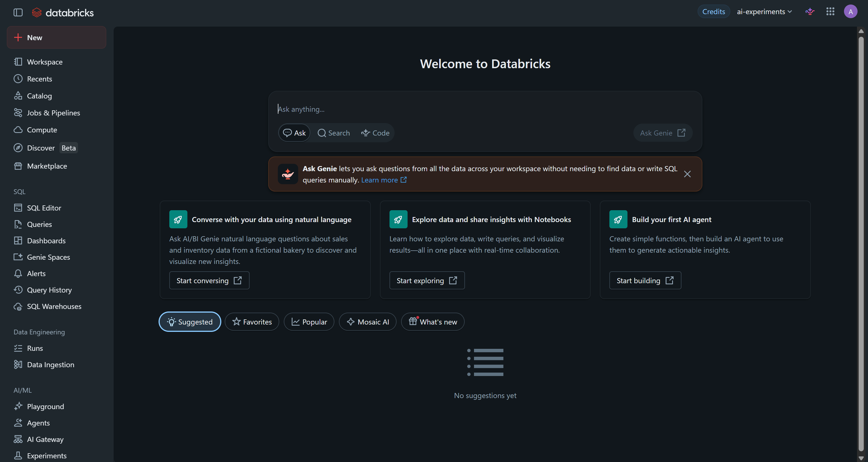Click the Genie Spaces icon
Image resolution: width=868 pixels, height=462 pixels.
click(18, 257)
